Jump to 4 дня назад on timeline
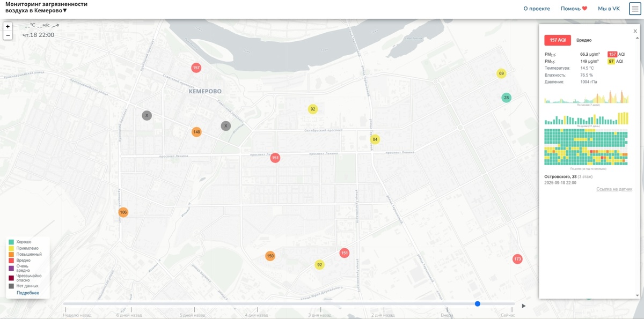This screenshot has width=644, height=319. (257, 315)
